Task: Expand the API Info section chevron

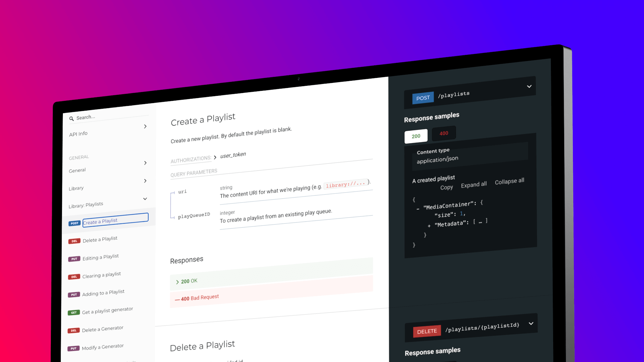Action: (x=145, y=126)
